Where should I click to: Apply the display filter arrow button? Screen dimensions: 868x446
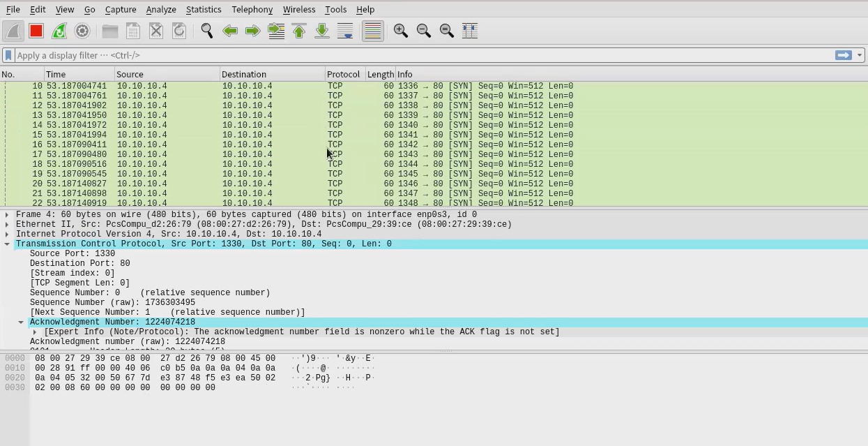[x=844, y=55]
